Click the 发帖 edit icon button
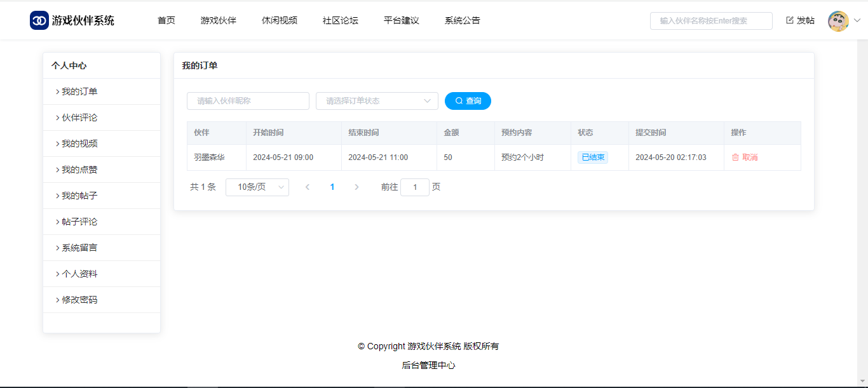 (x=800, y=20)
